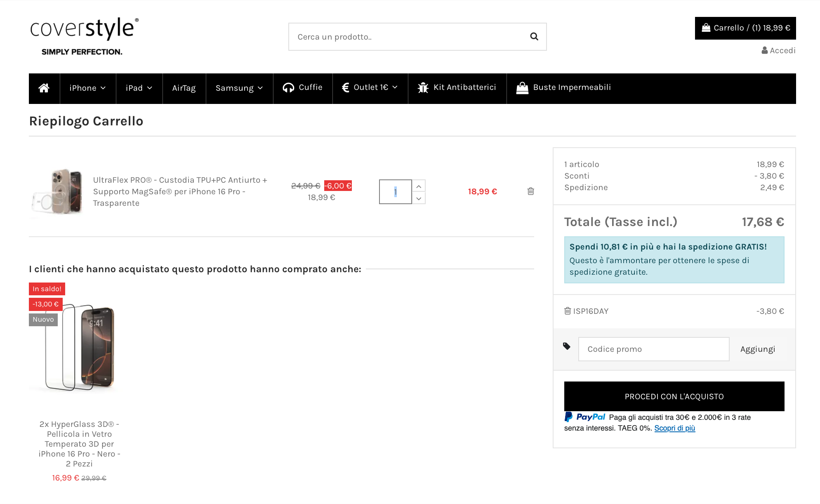Click PROCEDI CON L'ACQUISTO button
Image resolution: width=820 pixels, height=504 pixels.
(x=674, y=396)
